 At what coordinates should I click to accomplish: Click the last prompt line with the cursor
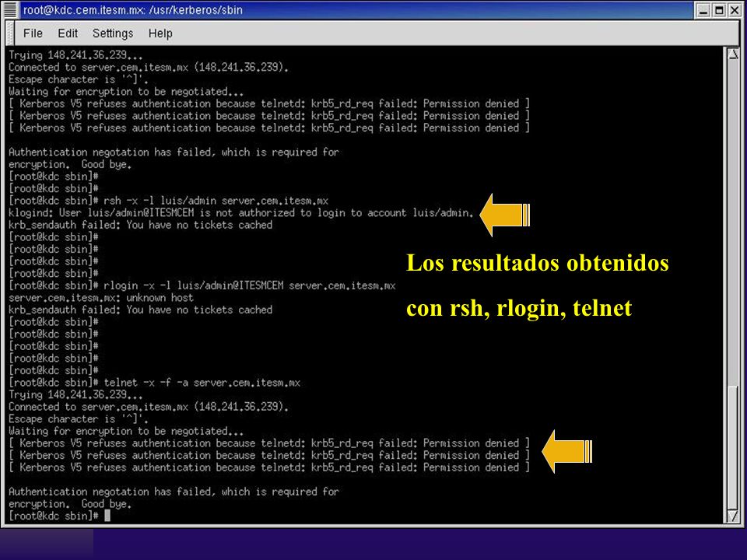pyautogui.click(x=60, y=516)
